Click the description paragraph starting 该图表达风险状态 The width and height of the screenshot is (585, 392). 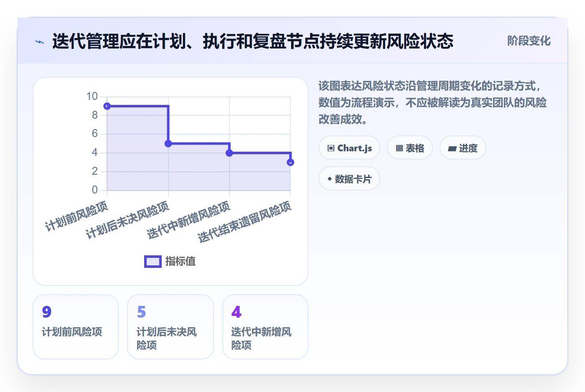point(432,103)
